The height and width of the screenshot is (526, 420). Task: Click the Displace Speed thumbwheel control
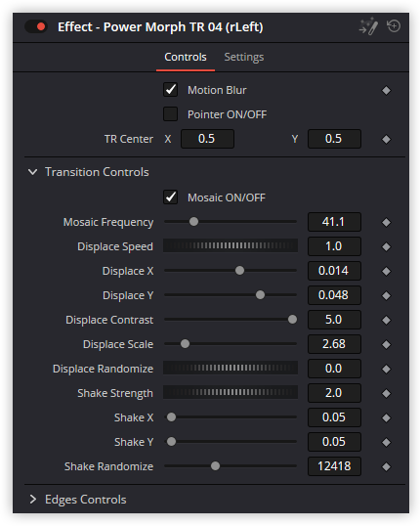(231, 245)
